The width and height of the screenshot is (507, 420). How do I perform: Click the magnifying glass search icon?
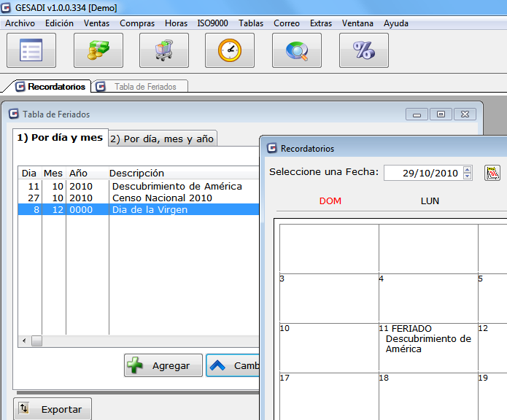297,50
